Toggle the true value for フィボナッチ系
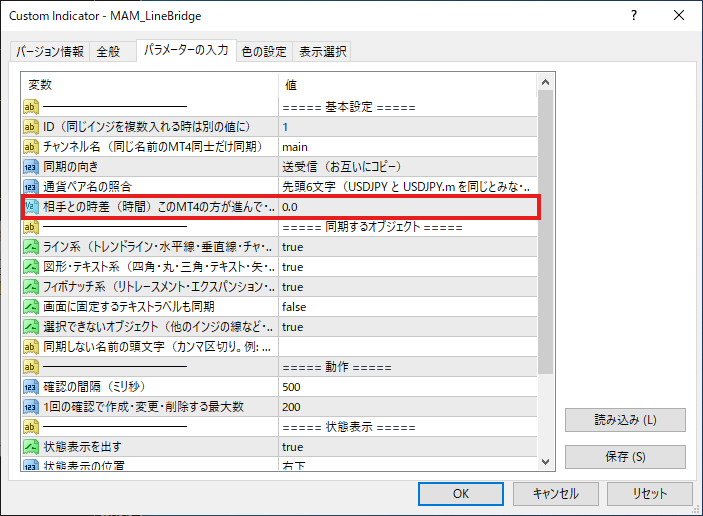Viewport: 703px width, 516px height. tap(408, 286)
